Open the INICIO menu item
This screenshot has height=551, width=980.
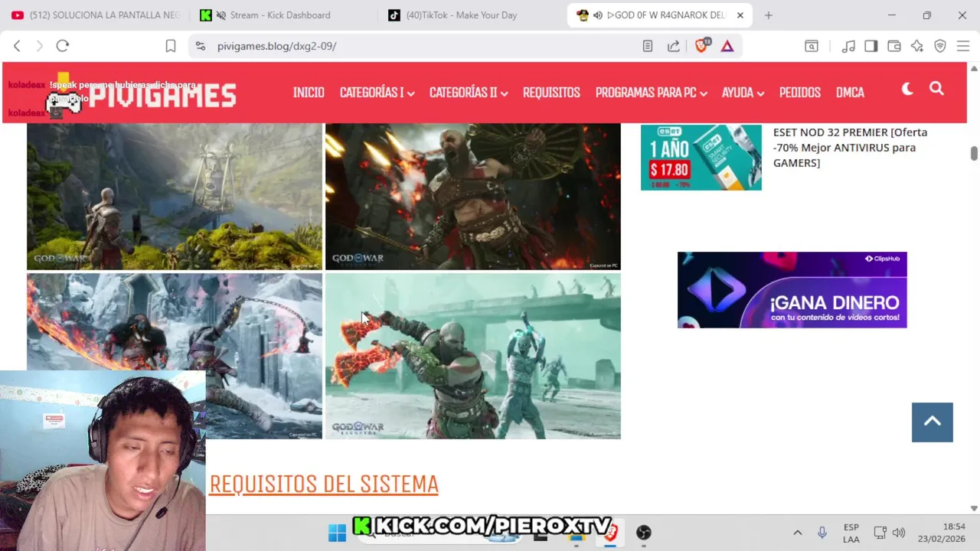(x=309, y=93)
